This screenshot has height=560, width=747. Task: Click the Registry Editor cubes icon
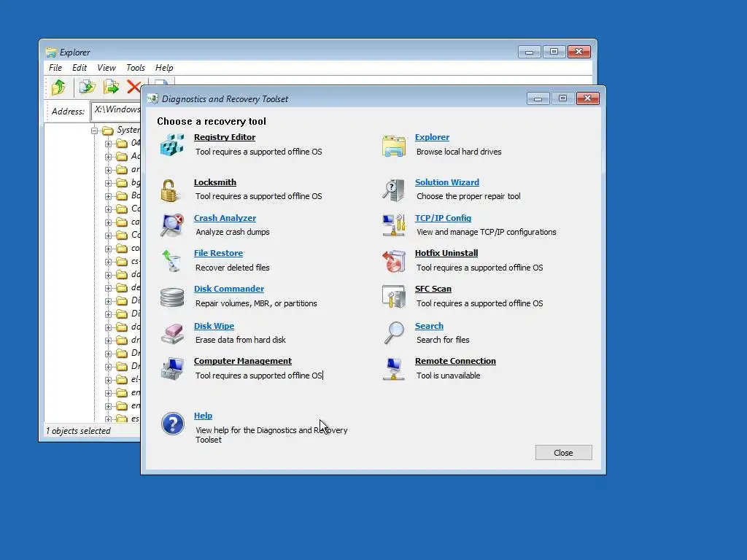[172, 145]
